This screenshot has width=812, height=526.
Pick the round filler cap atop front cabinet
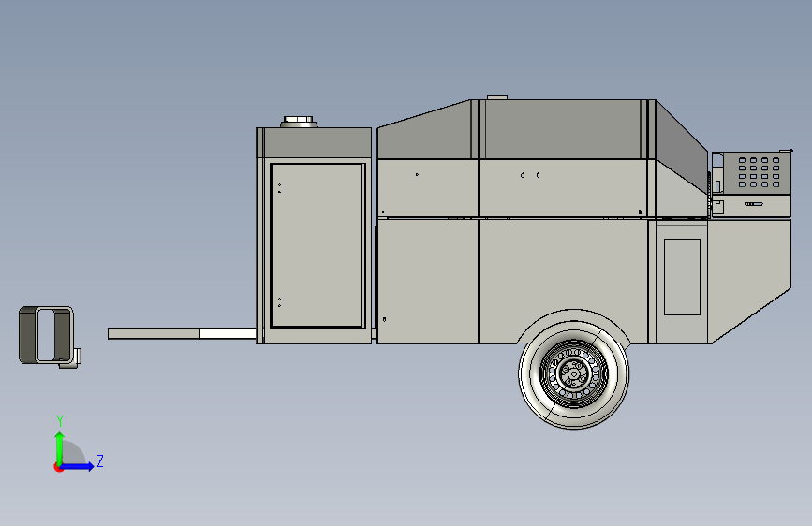(299, 122)
